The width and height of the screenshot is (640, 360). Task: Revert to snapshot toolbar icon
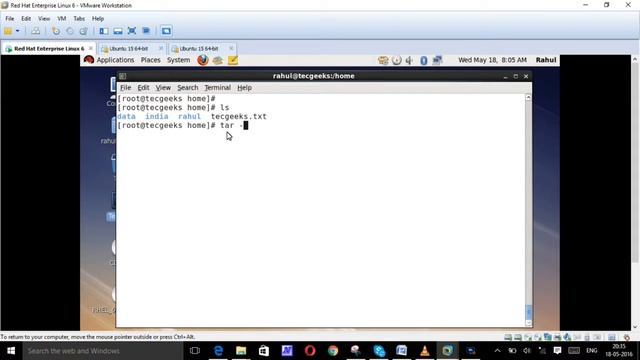[x=70, y=31]
